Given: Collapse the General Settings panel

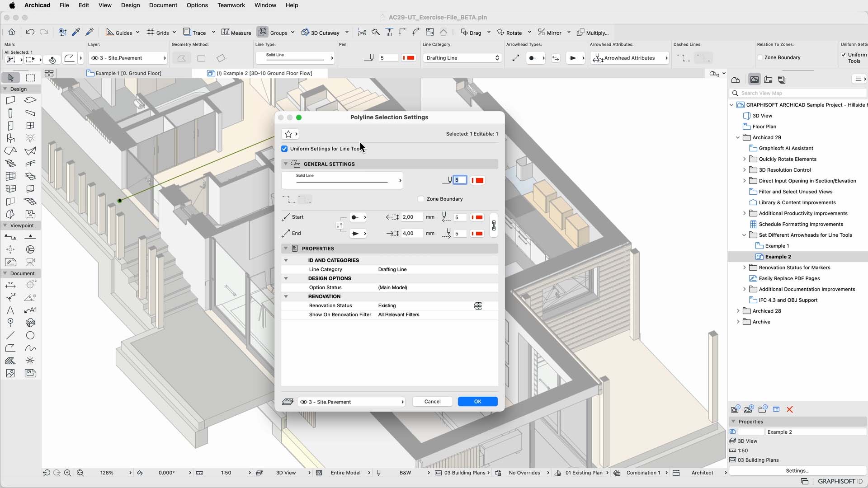Looking at the screenshot, I should tap(286, 164).
